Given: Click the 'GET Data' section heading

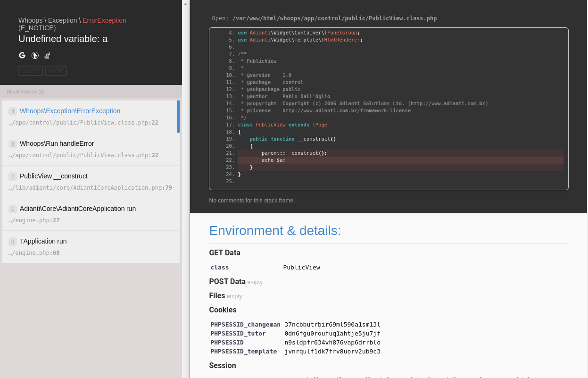Looking at the screenshot, I should click(x=224, y=253).
